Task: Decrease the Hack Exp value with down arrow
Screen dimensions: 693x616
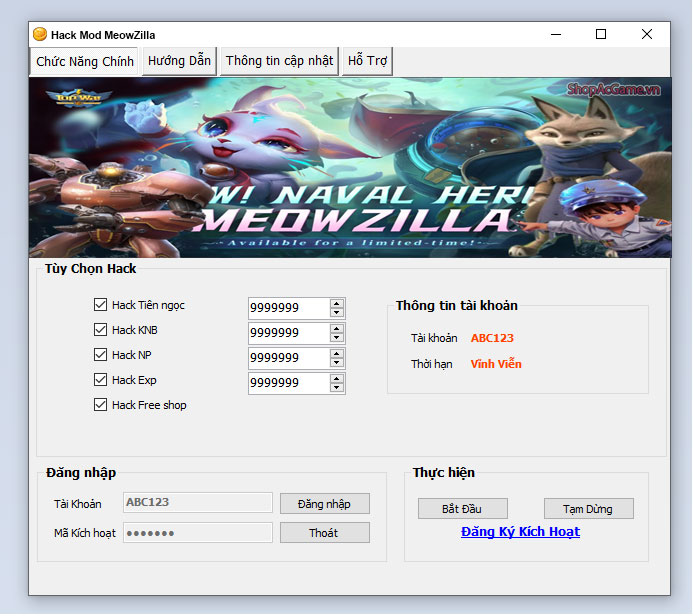Action: (337, 388)
